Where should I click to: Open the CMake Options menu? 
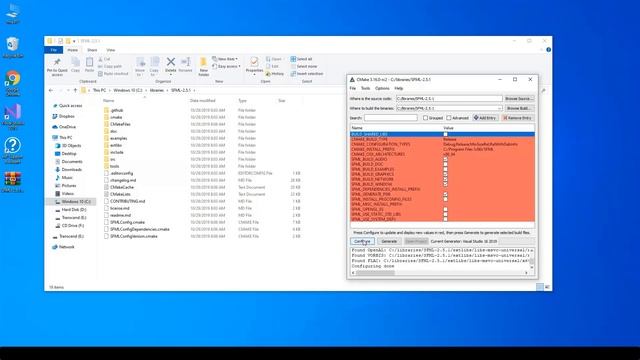click(382, 89)
